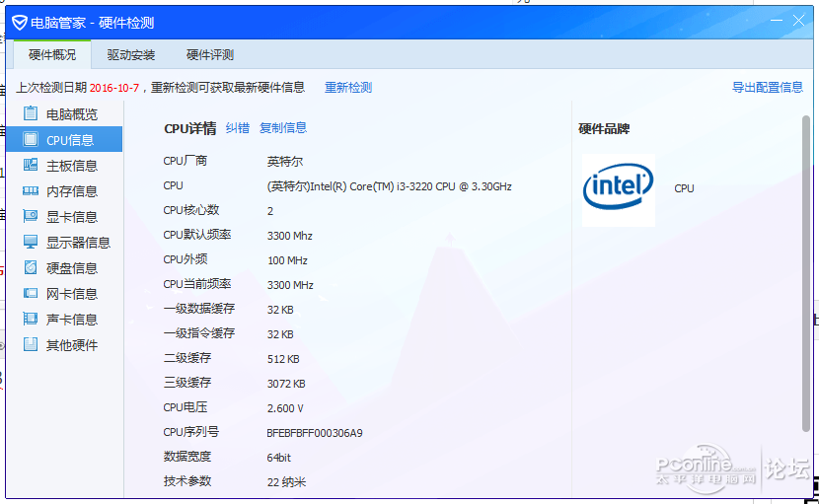Click the CPU信息 sidebar icon
Screen dimensions: 819x504
tap(31, 139)
